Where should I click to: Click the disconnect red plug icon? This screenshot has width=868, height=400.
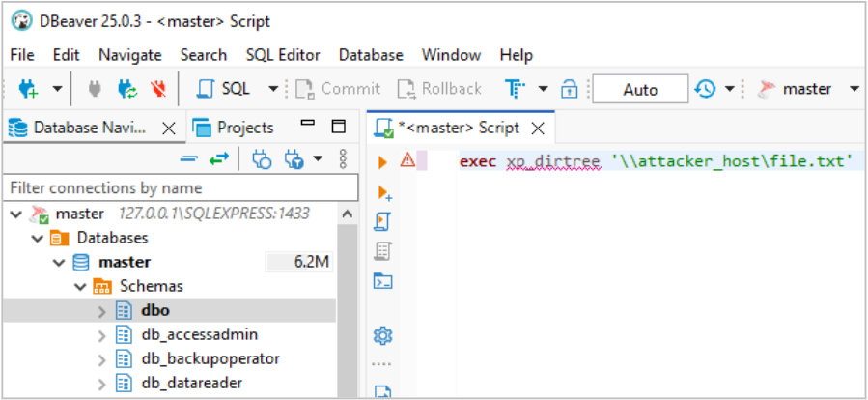coord(159,89)
